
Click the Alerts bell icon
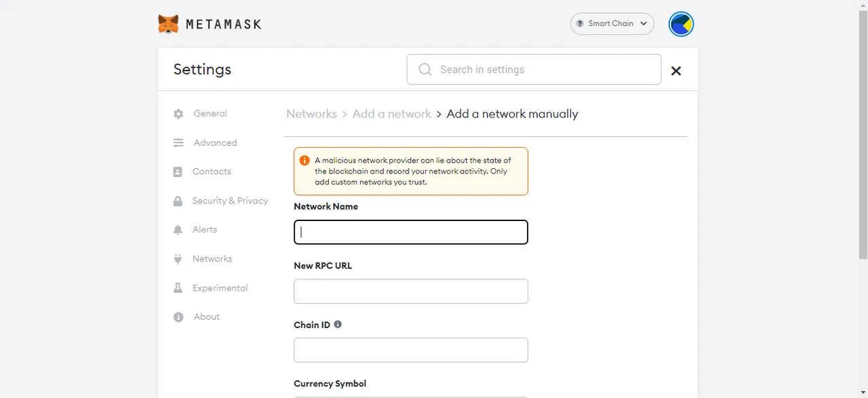point(178,230)
